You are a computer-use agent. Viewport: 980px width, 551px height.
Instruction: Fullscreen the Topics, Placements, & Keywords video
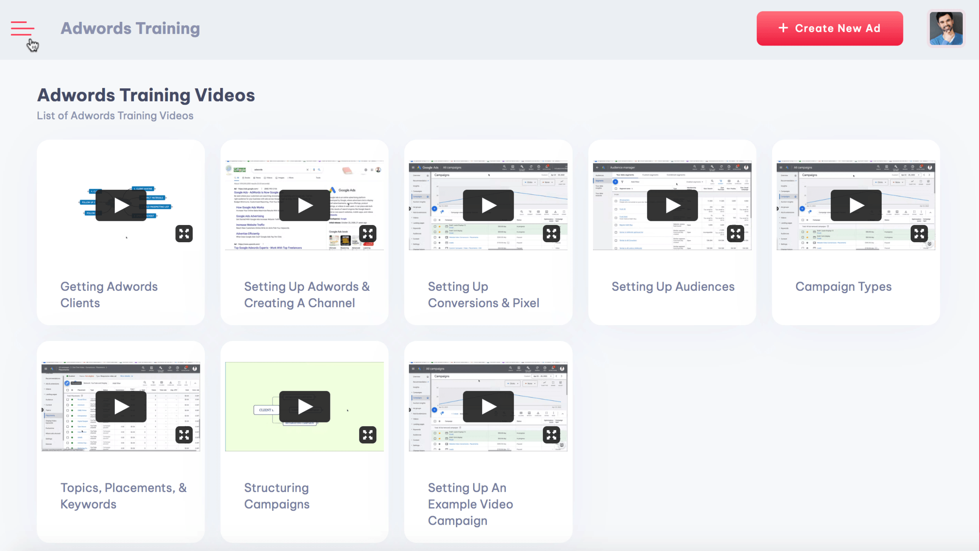[184, 435]
